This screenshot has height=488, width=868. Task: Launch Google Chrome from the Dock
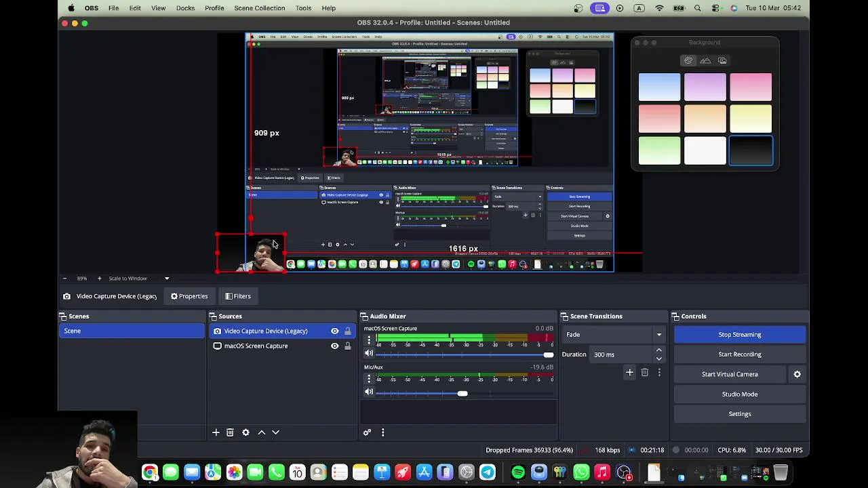point(150,472)
